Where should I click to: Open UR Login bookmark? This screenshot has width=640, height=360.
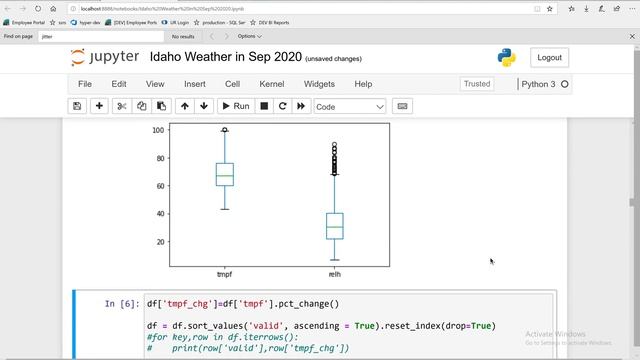pos(175,22)
